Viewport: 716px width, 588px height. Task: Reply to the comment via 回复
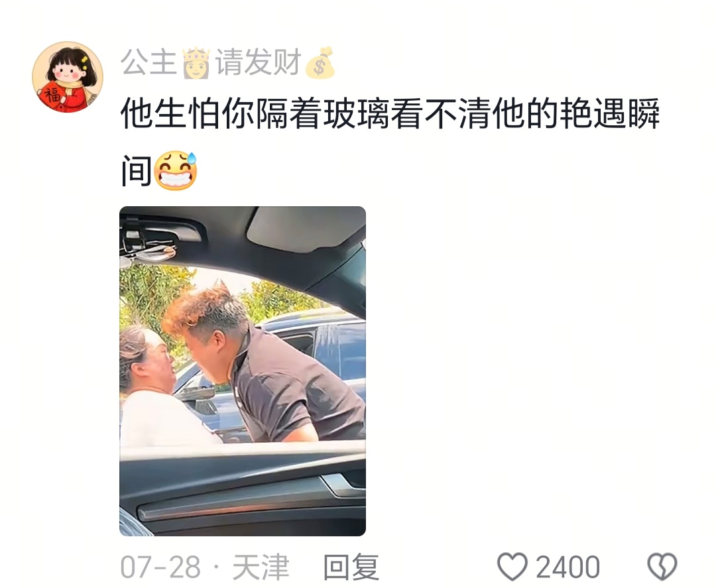pyautogui.click(x=351, y=567)
